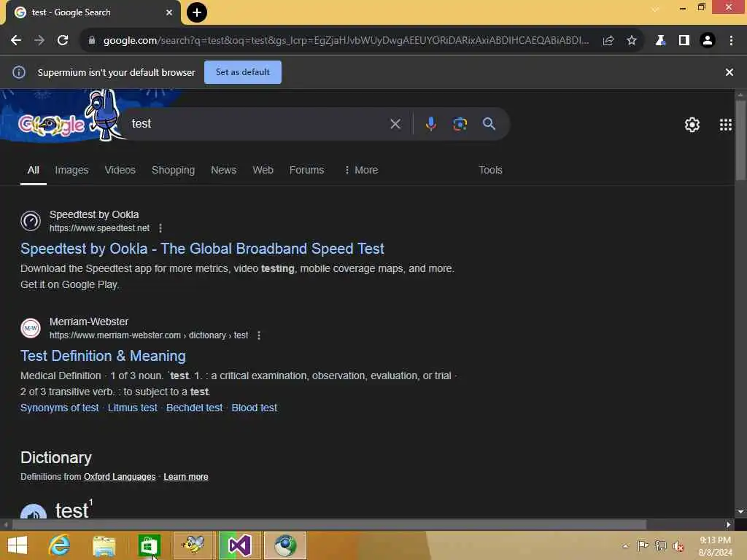Open the Google apps grid

725,125
